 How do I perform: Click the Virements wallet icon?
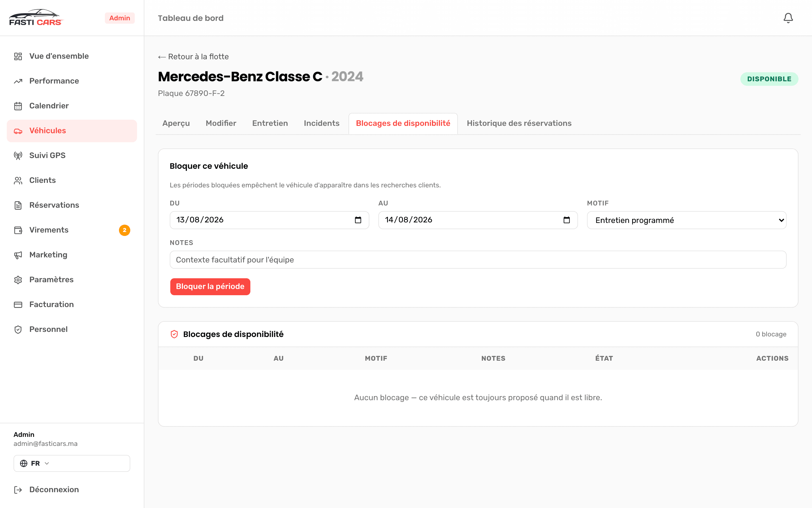(x=18, y=230)
